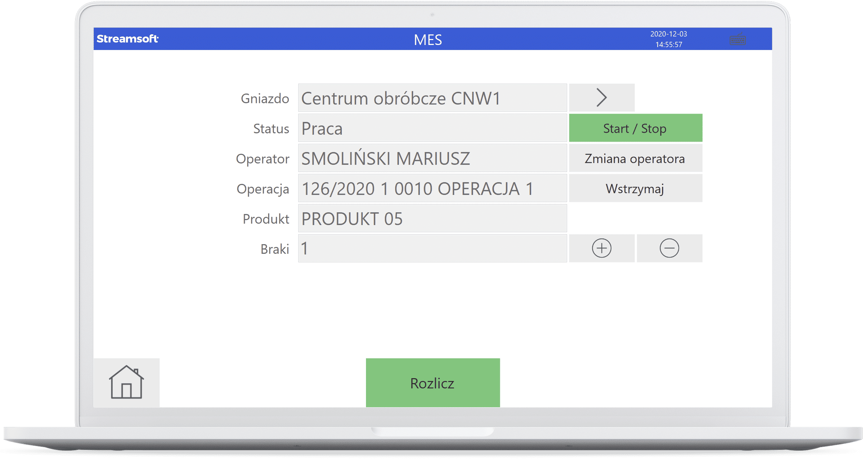Click the Streamsoft logo
This screenshot has height=472, width=868.
pos(128,39)
